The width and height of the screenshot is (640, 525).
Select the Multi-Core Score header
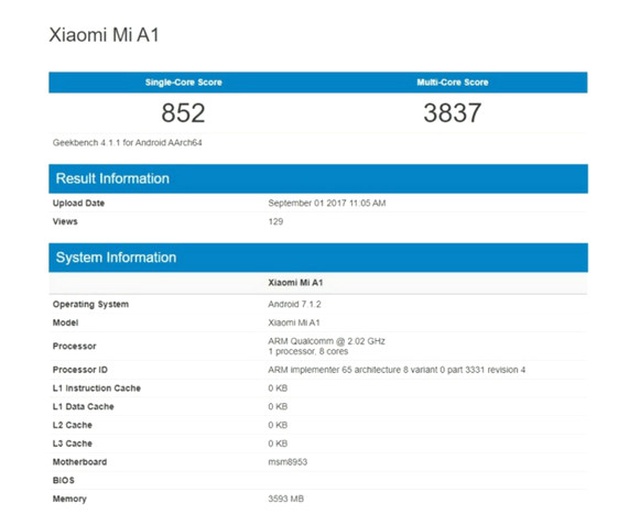[x=453, y=82]
